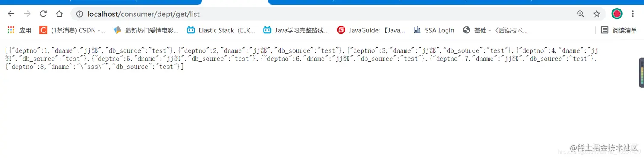Screen dimensions: 644x158
Task: Open 阅读清单 reading list
Action: pyautogui.click(x=619, y=30)
